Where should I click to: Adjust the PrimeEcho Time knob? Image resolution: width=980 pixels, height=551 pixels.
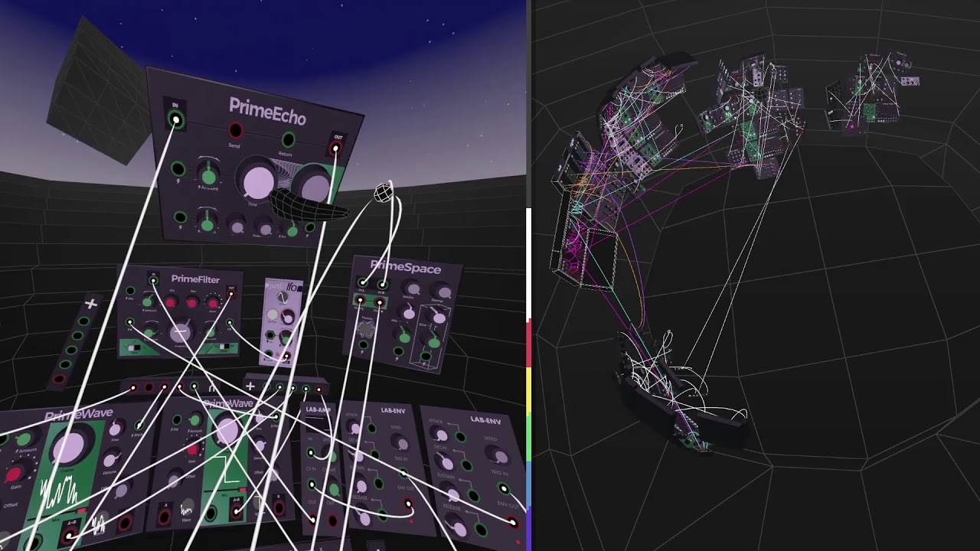257,181
